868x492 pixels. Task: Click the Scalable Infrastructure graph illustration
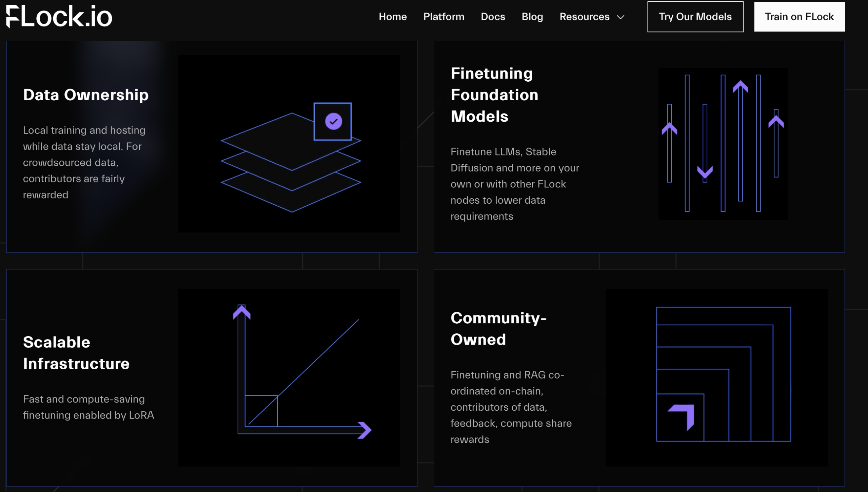tap(289, 377)
